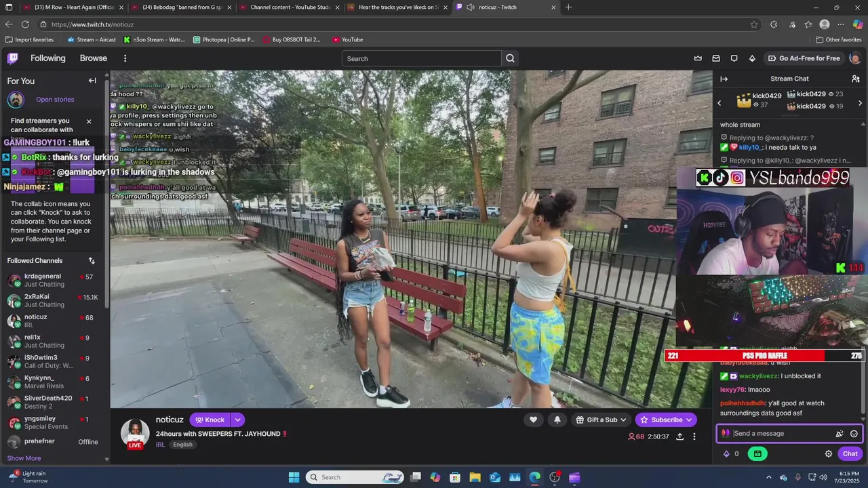Collapse the For You sidebar
The width and height of the screenshot is (868, 488).
click(92, 81)
